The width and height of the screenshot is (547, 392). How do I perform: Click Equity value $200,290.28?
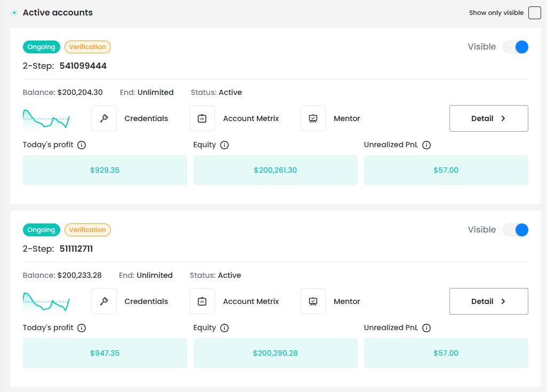[275, 353]
